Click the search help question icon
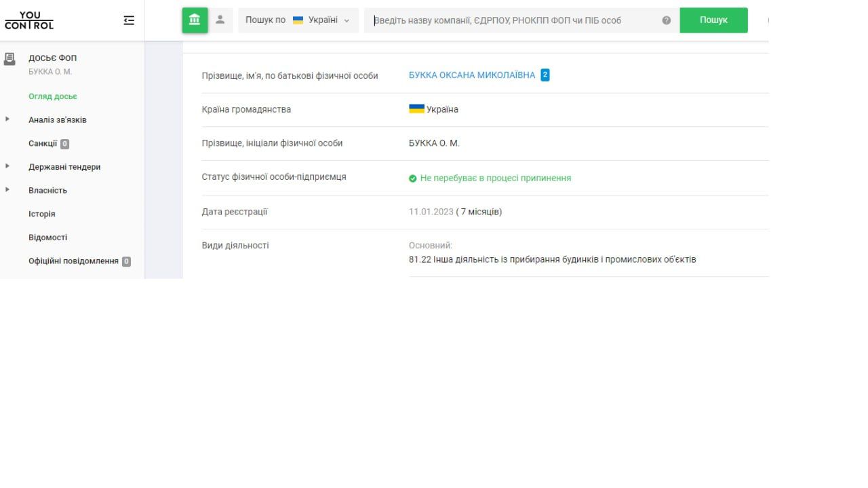Image resolution: width=868 pixels, height=488 pixels. coord(666,20)
